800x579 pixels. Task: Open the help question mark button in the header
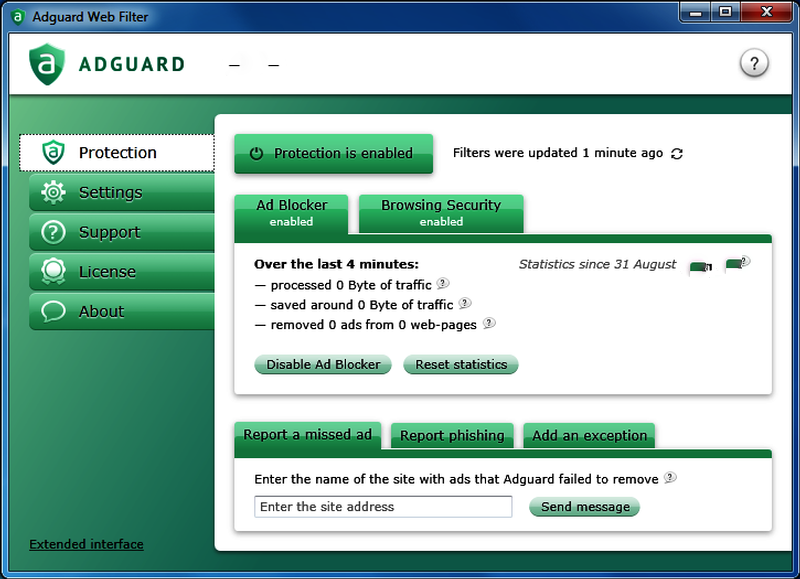point(754,63)
